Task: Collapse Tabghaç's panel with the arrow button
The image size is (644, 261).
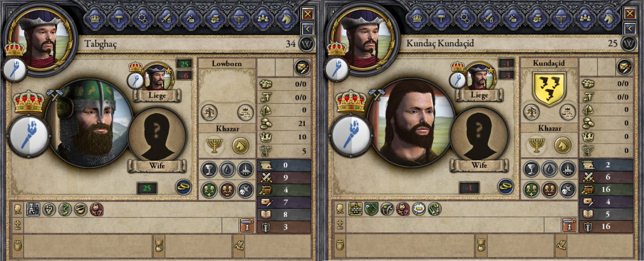Action: click(308, 29)
